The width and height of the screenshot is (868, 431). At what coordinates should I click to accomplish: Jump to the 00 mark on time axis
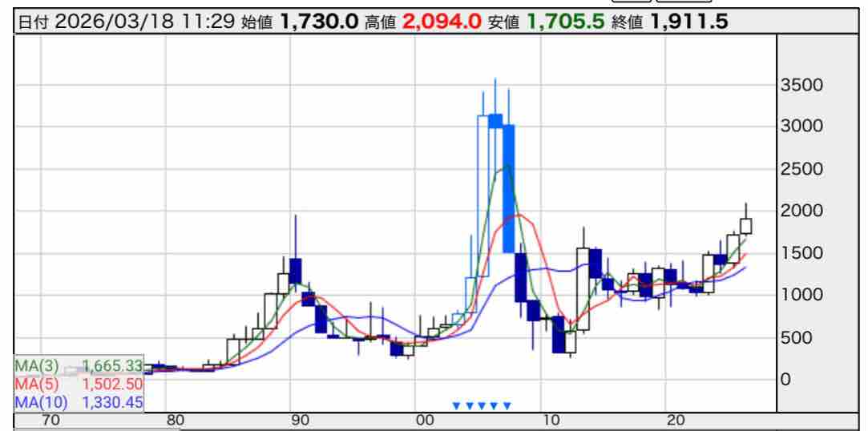tap(425, 420)
